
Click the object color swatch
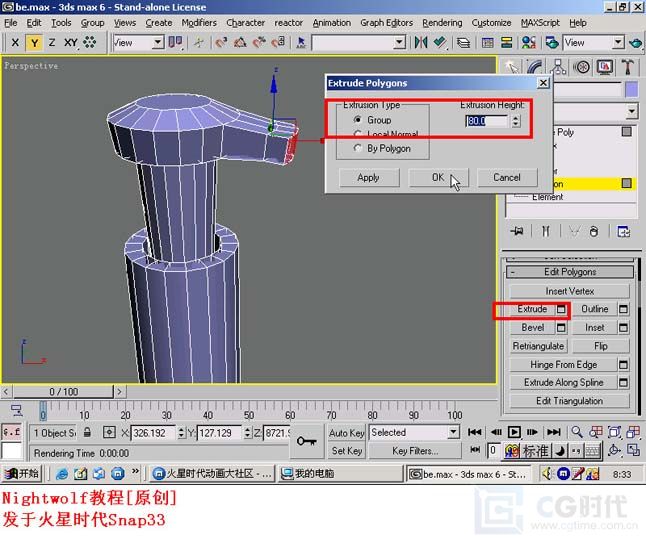tap(632, 90)
